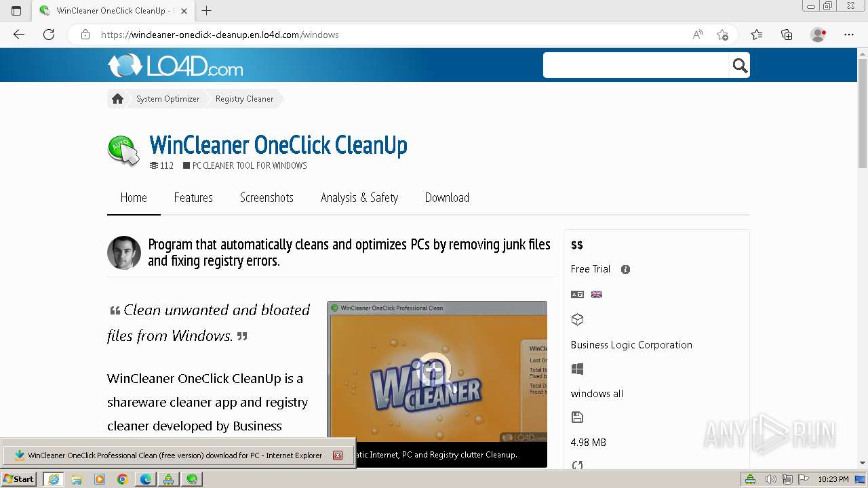Screen dimensions: 868x488
Task: Click the WinCleaner app logo icon
Action: click(x=123, y=150)
